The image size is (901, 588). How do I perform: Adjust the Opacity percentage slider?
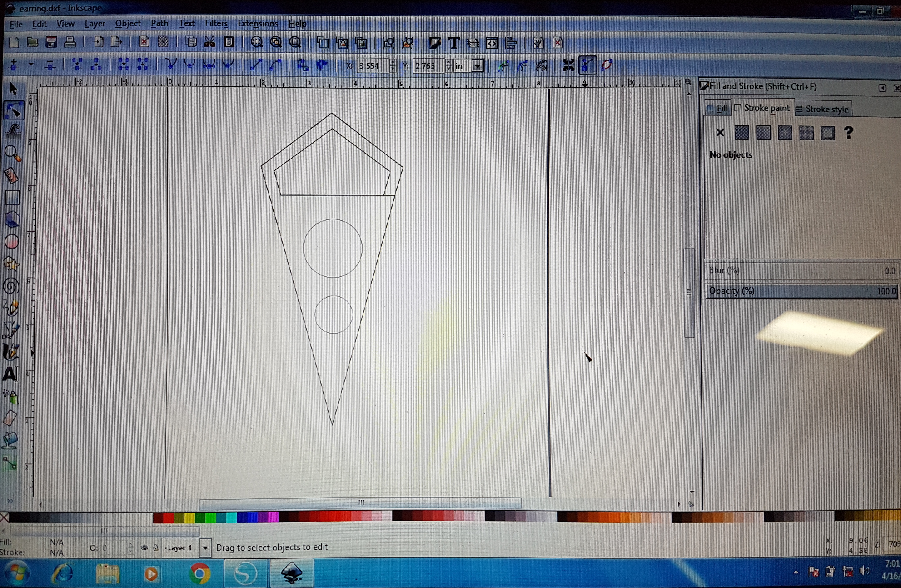tap(801, 291)
